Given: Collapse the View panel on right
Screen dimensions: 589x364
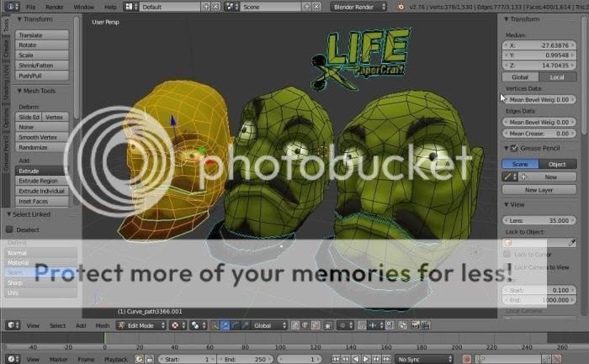Looking at the screenshot, I should (507, 204).
